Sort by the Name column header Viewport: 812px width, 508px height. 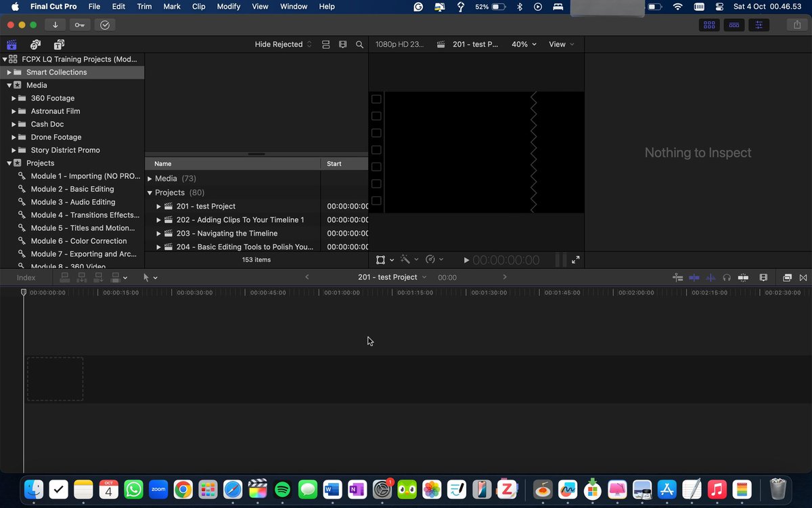pos(233,164)
